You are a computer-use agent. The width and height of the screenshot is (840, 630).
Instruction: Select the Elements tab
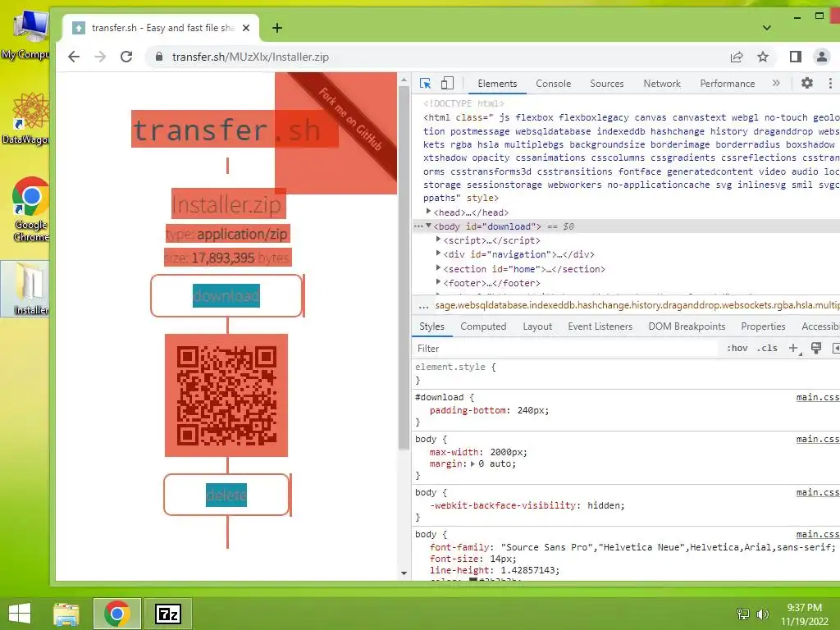497,84
